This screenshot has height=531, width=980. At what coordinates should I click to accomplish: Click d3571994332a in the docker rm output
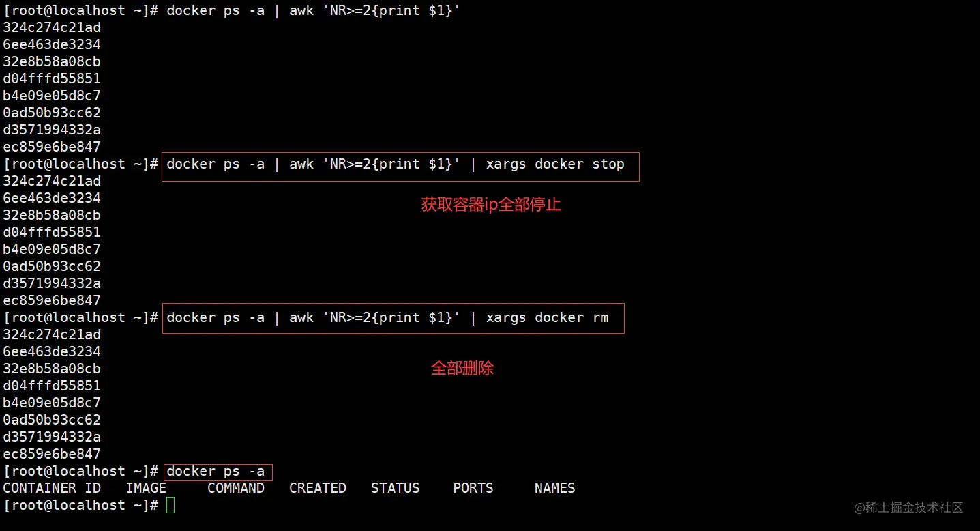52,437
